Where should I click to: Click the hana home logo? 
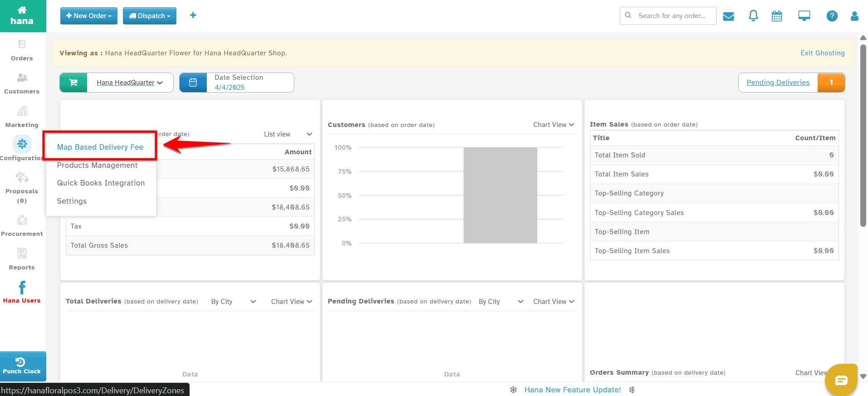22,16
